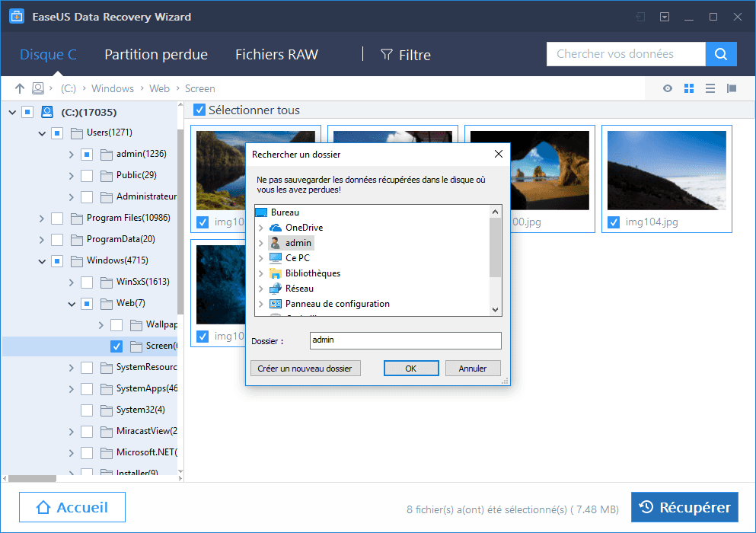The image size is (756, 533).
Task: Click the Récupérer button
Action: pos(684,507)
